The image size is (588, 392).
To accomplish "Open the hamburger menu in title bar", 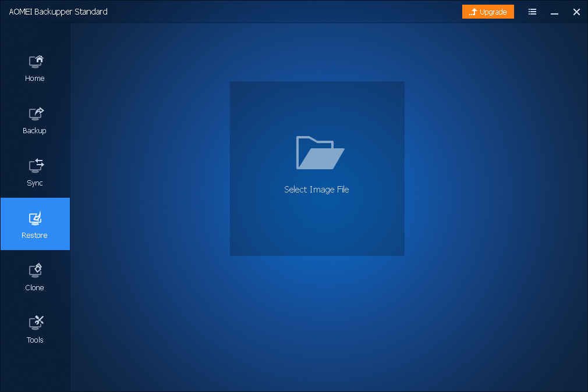I will pyautogui.click(x=532, y=12).
